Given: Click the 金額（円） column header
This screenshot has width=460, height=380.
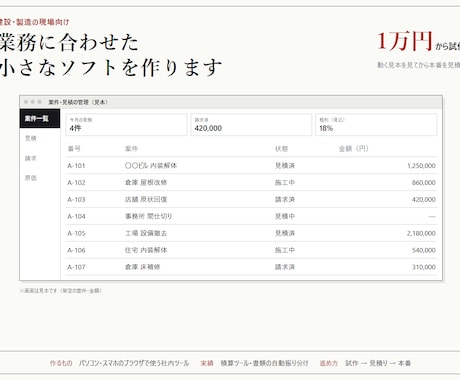Looking at the screenshot, I should tap(354, 149).
